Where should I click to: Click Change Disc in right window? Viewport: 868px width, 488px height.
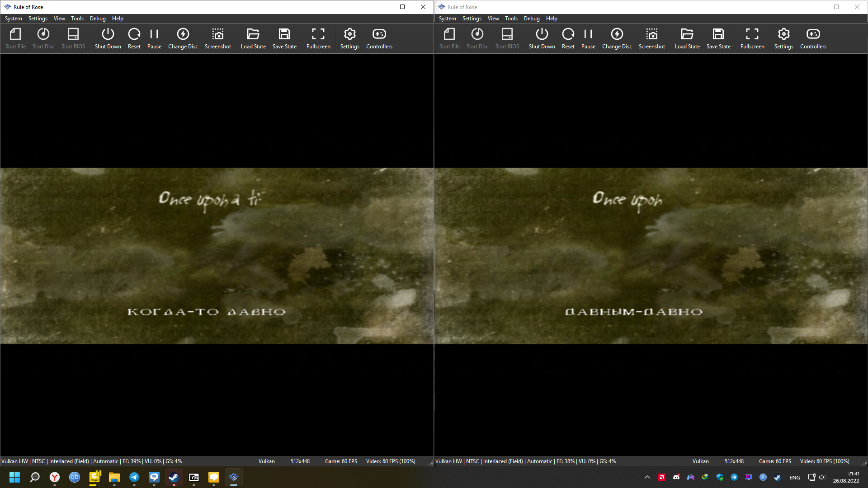[617, 39]
